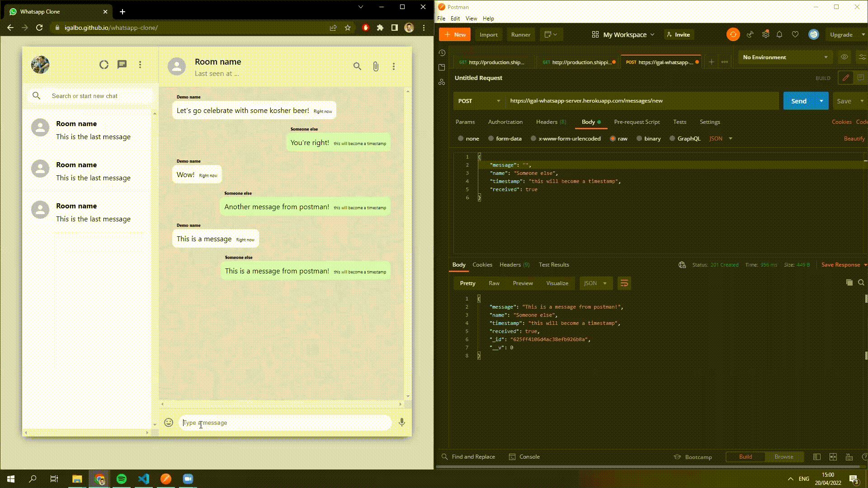Expand the Send button arrow dropdown
868x488 pixels.
point(821,101)
